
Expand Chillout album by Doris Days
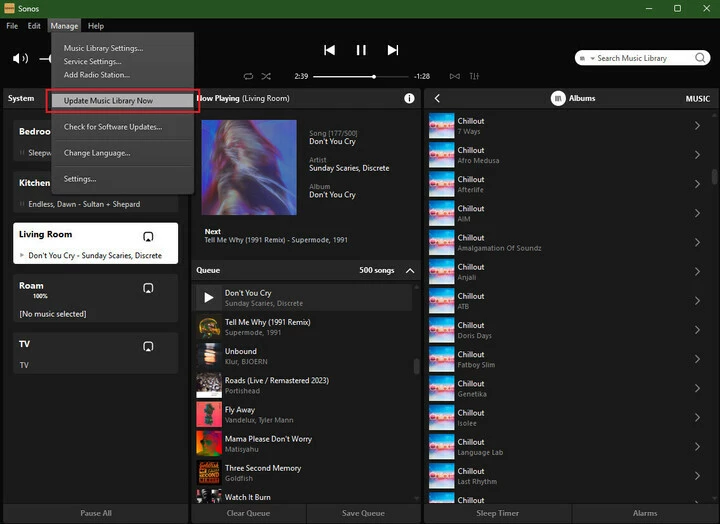point(697,330)
